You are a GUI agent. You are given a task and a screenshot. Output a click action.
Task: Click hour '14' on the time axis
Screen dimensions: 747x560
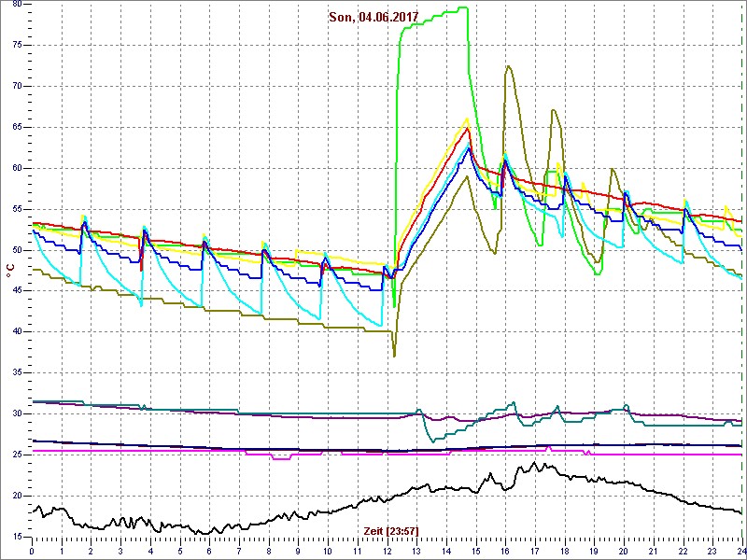[x=446, y=551]
